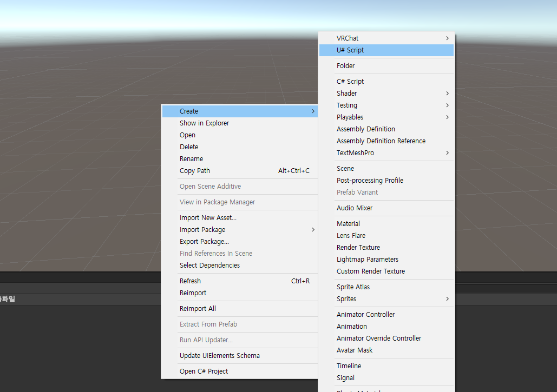
Task: Choose Delete in the context menu
Action: point(240,147)
